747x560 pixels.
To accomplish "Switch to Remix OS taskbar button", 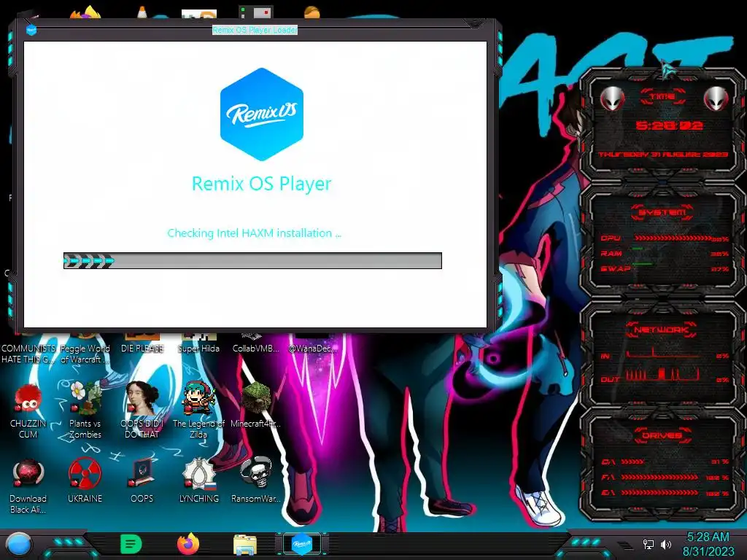I will click(x=301, y=544).
